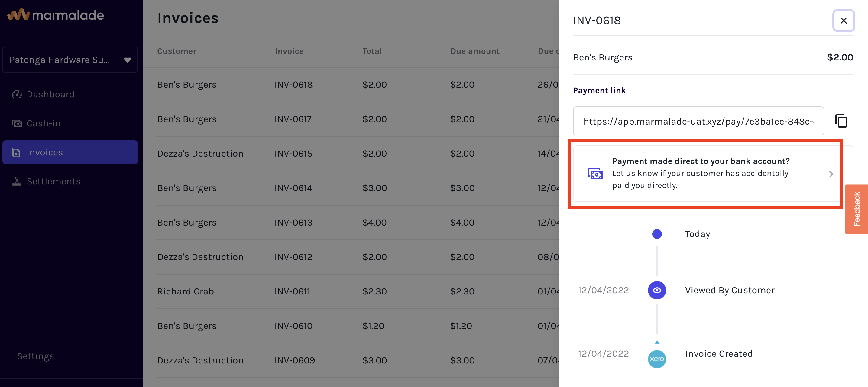This screenshot has height=387, width=868.
Task: Click the payment link URL field
Action: [x=698, y=121]
